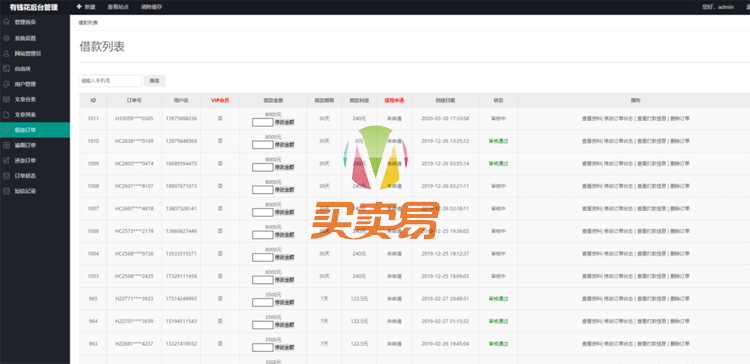Screen dimensions: 750x364
Task: Click the icon beside 订单状态
Action: (x=6, y=176)
